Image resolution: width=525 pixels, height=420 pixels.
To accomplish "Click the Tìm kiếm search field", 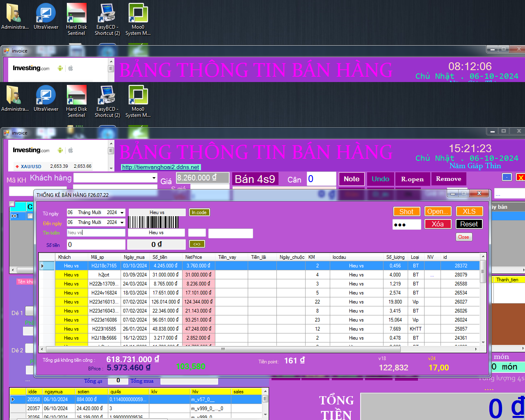I will (x=96, y=233).
